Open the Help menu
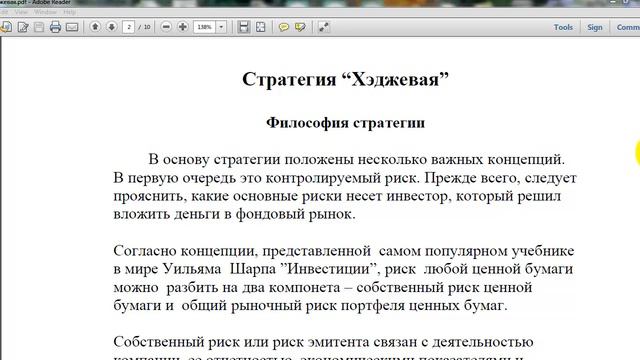The image size is (640, 360). (x=70, y=12)
